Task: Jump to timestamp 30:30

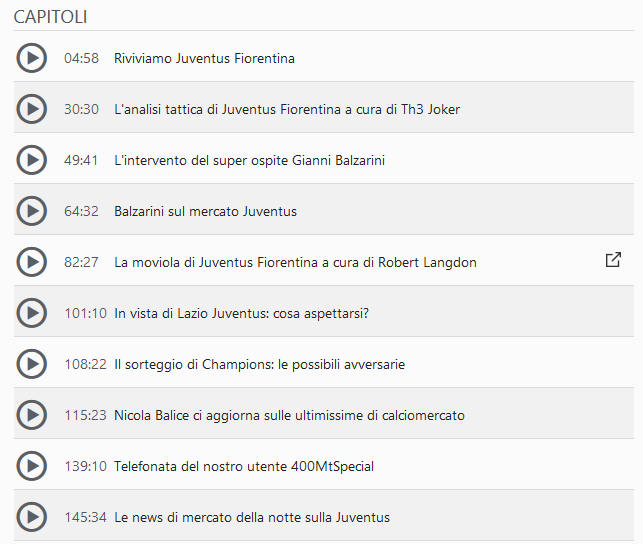Action: 81,109
